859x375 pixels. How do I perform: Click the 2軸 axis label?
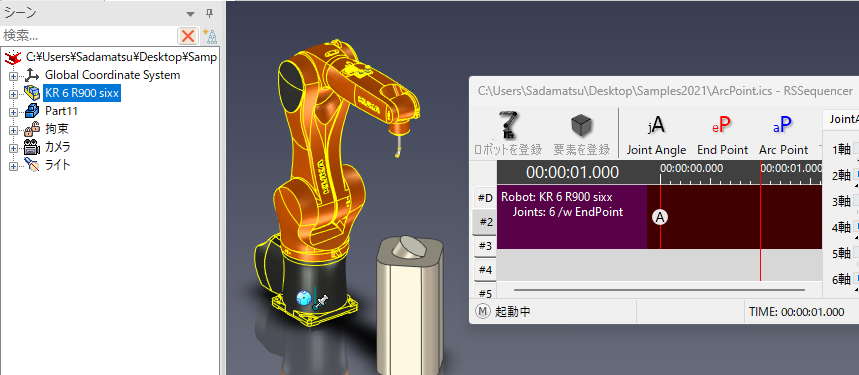(841, 175)
